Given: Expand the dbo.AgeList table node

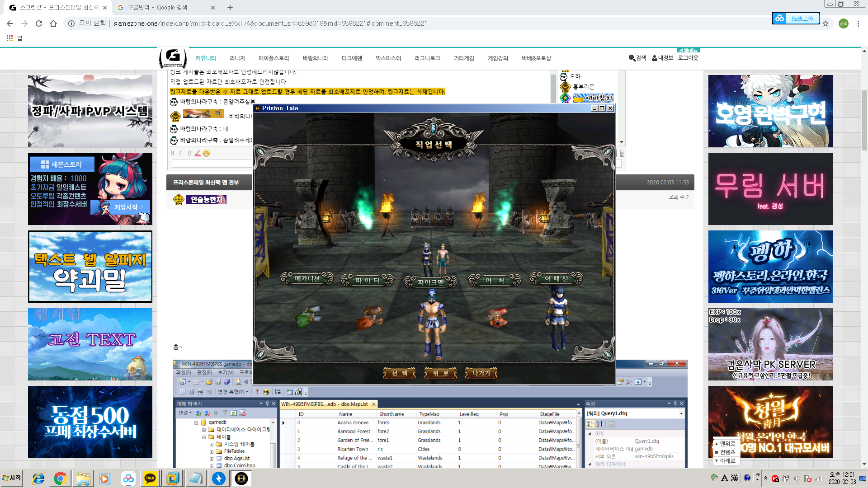Looking at the screenshot, I should point(211,459).
